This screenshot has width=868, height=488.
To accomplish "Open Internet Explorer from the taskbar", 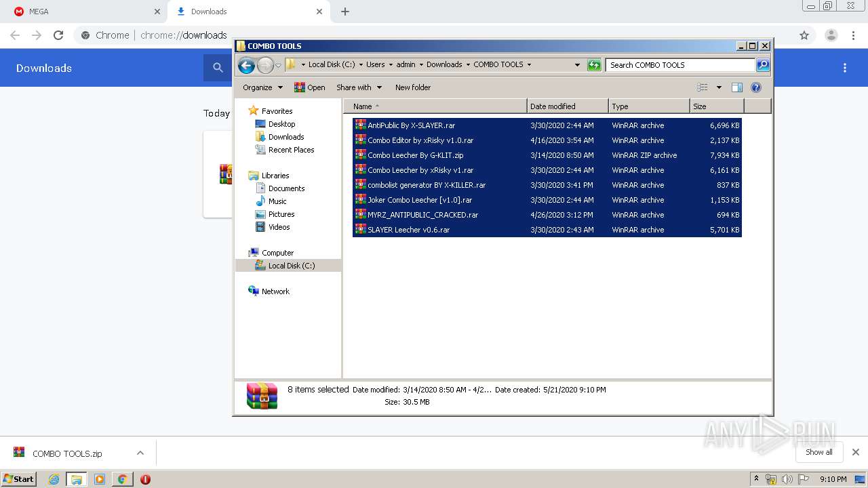I will tap(54, 479).
